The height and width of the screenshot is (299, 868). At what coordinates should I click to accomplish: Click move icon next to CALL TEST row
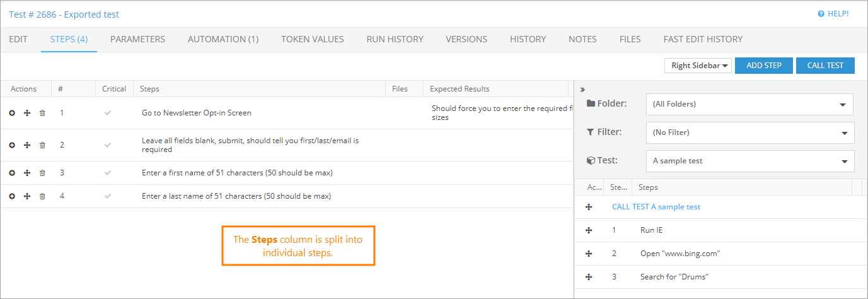(x=589, y=207)
